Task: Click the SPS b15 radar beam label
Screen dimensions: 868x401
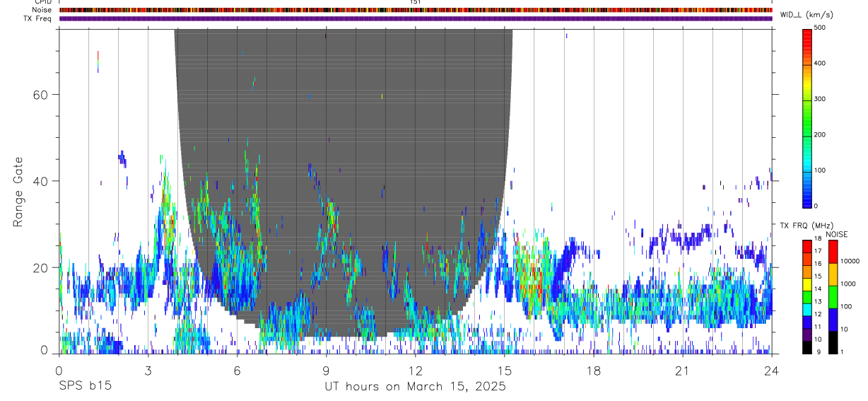Action: 85,387
